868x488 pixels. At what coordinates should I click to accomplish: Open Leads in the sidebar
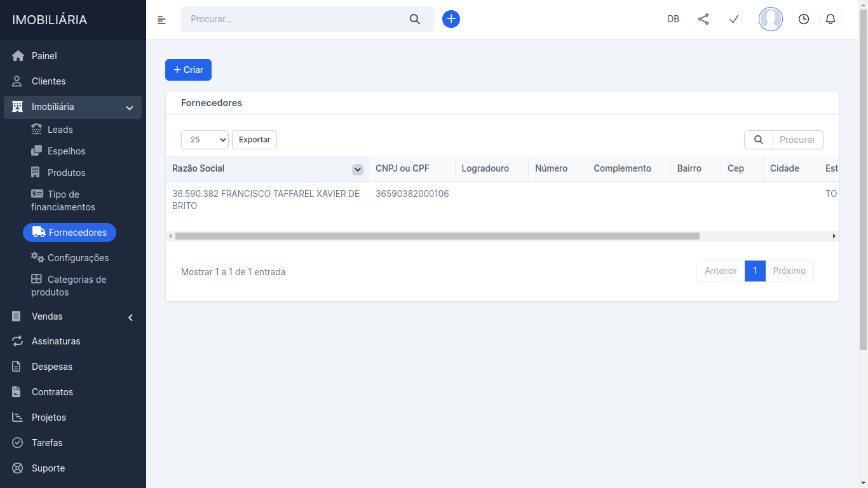[60, 130]
